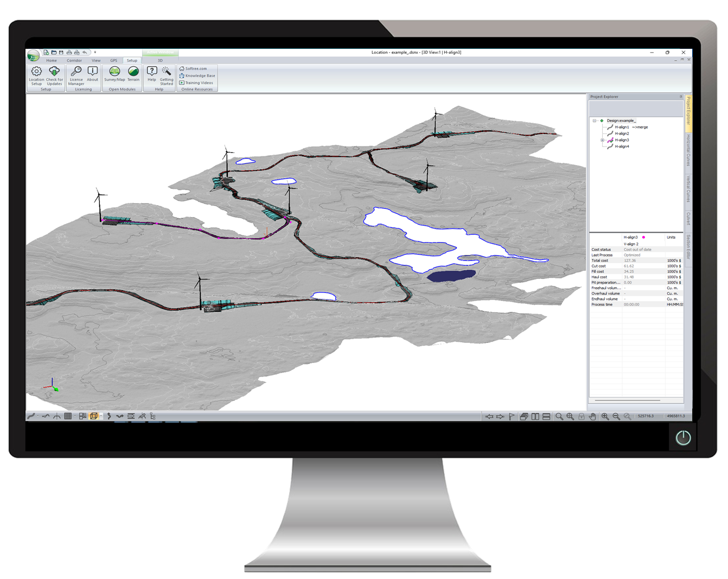The image size is (728, 579).
Task: Click the Getting Started wand icon
Action: pos(167,75)
